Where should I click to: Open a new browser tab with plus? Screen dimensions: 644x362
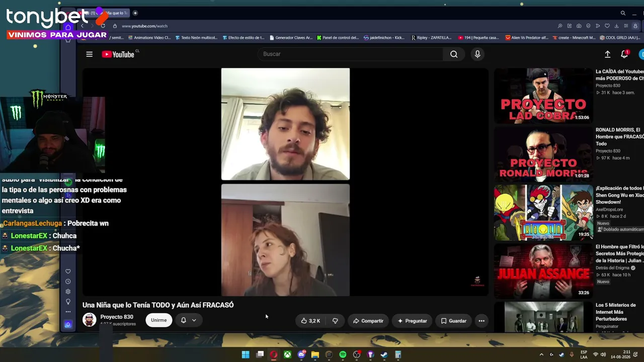(x=135, y=13)
